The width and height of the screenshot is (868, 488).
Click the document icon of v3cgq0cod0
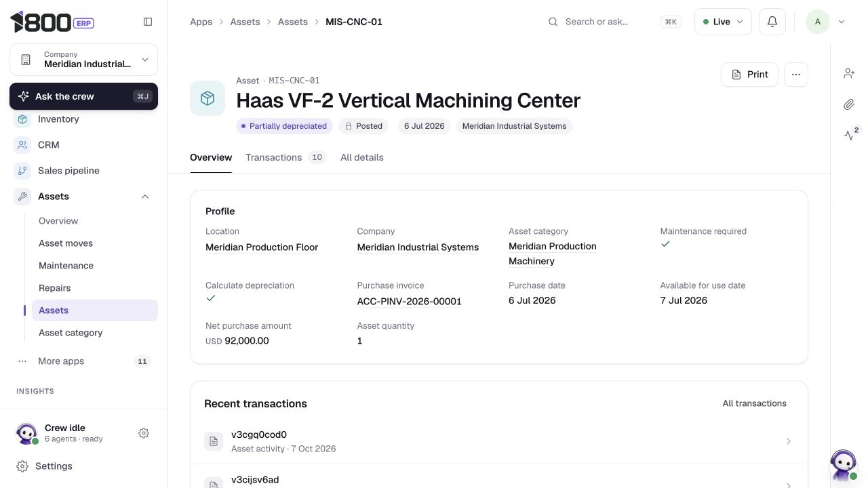(214, 441)
